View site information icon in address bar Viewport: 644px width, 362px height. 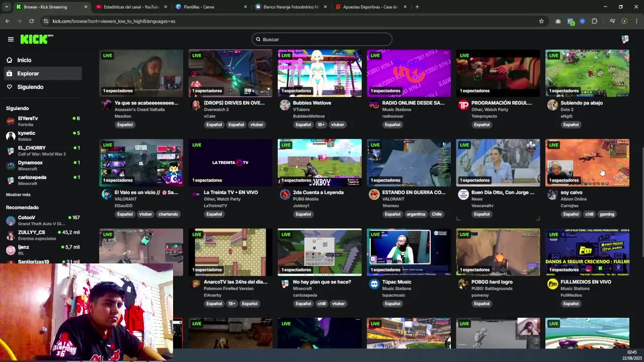pyautogui.click(x=46, y=21)
